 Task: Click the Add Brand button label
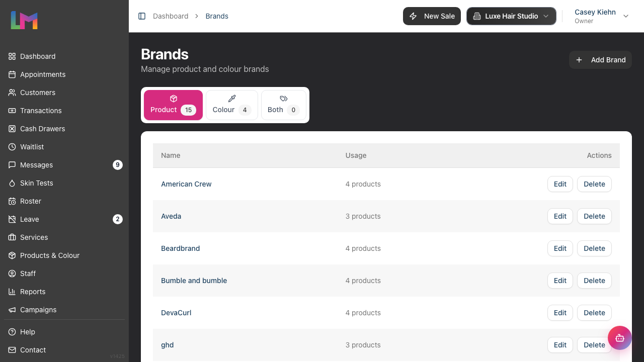(x=608, y=60)
